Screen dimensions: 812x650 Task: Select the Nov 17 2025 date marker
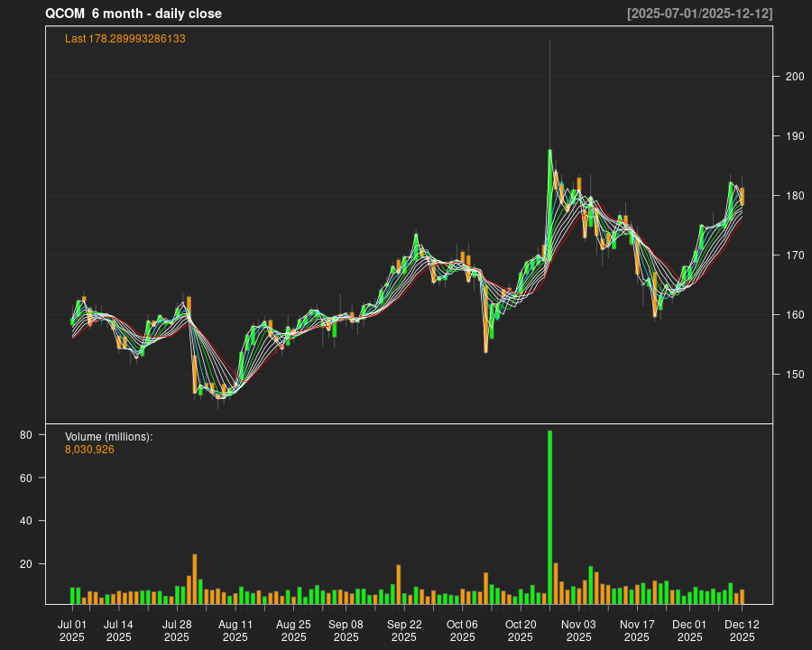click(636, 630)
